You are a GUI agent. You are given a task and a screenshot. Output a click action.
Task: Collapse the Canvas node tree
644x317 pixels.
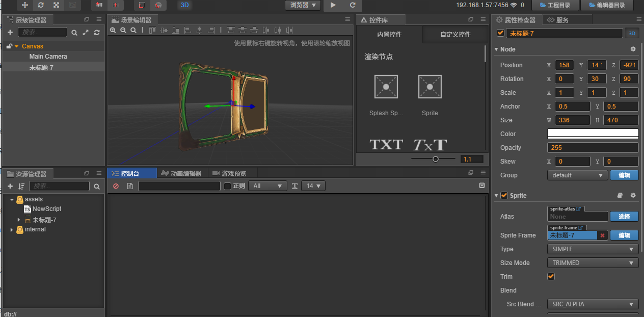[x=16, y=46]
